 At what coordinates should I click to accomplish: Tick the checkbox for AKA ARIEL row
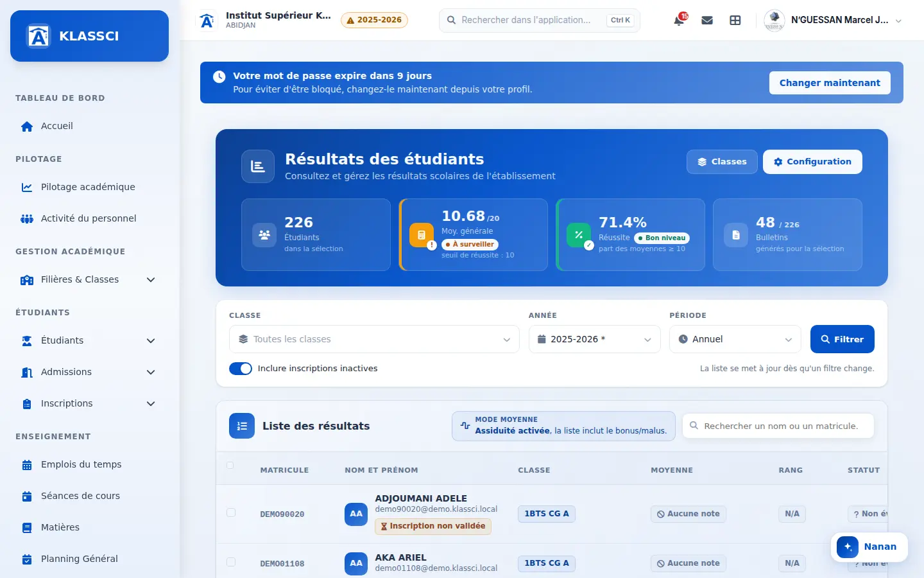(231, 562)
